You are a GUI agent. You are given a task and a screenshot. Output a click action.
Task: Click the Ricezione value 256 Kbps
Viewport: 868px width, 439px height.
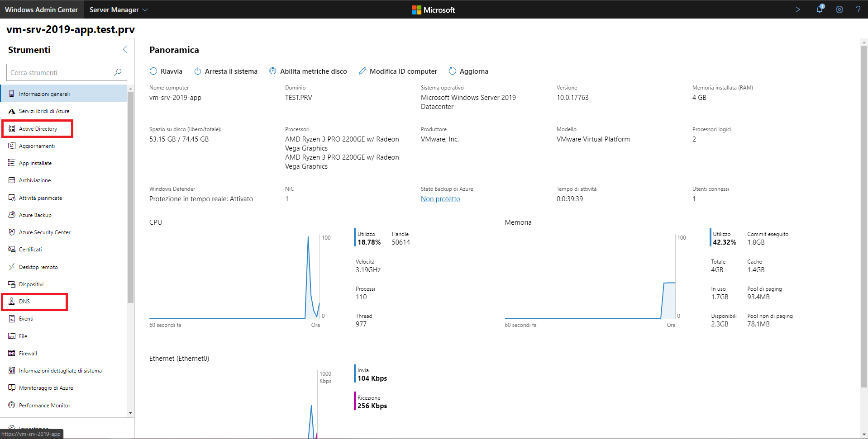tap(372, 406)
